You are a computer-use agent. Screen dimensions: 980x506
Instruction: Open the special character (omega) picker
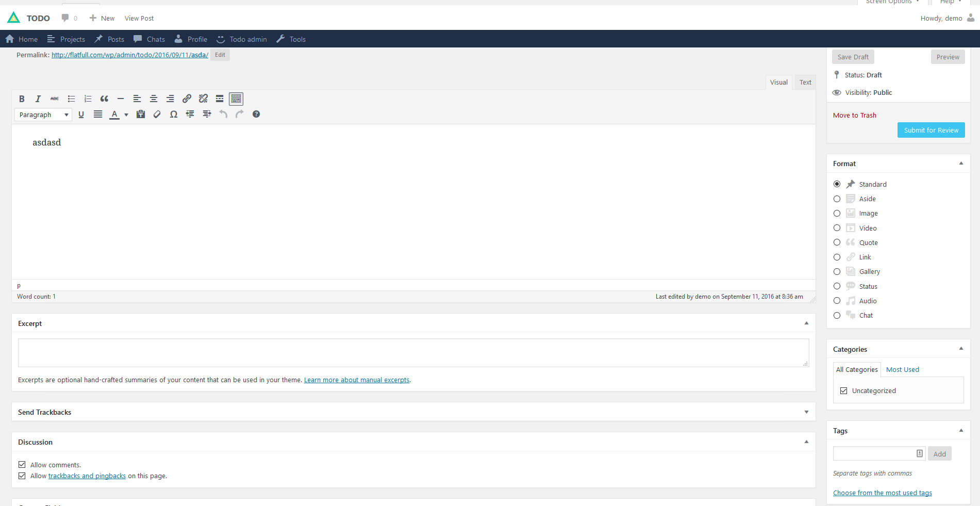click(x=174, y=115)
